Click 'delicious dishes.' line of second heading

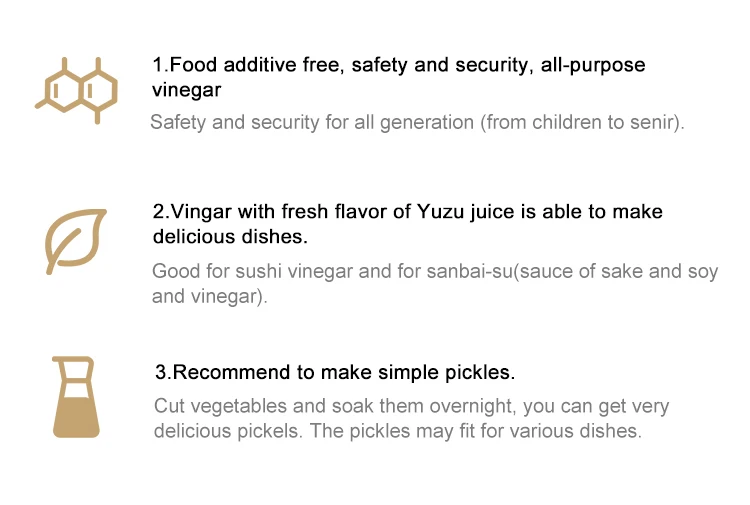pos(229,237)
